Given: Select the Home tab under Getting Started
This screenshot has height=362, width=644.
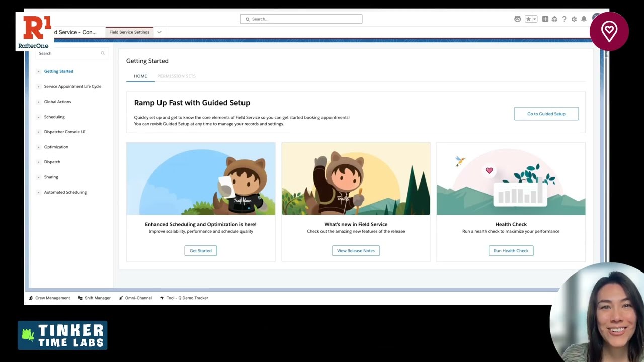Looking at the screenshot, I should 140,76.
